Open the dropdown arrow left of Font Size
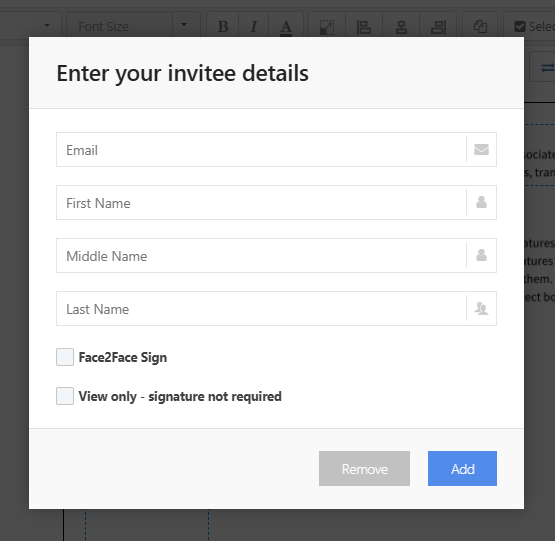555x541 pixels. [47, 25]
